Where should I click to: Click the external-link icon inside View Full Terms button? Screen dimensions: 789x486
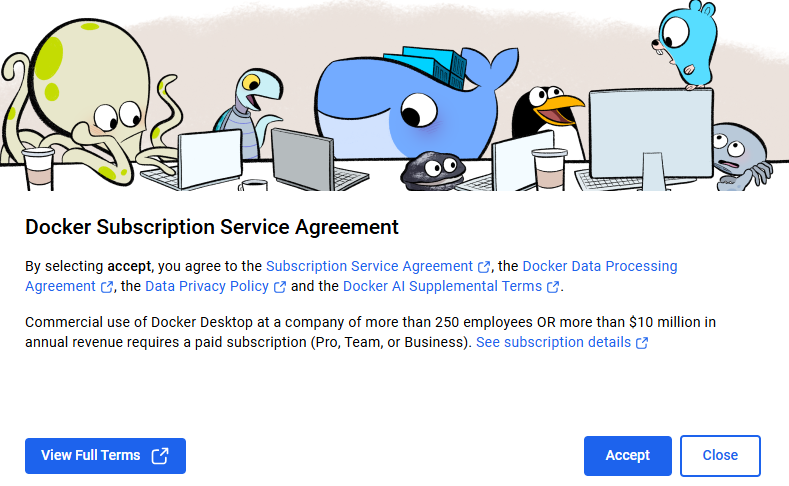pyautogui.click(x=160, y=456)
